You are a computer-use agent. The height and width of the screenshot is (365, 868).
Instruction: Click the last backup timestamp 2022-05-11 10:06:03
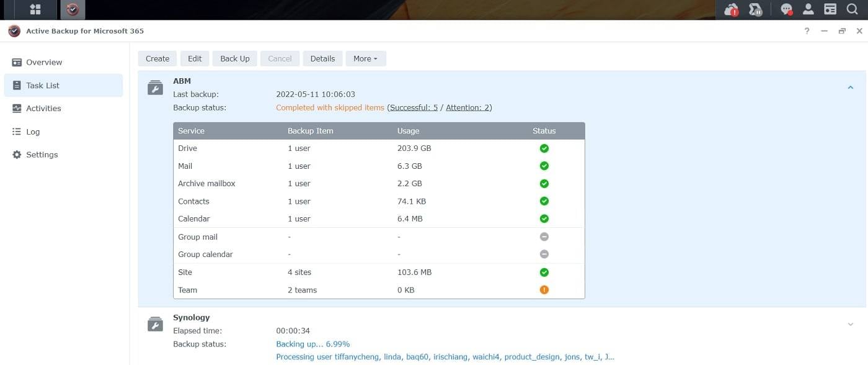tap(316, 94)
